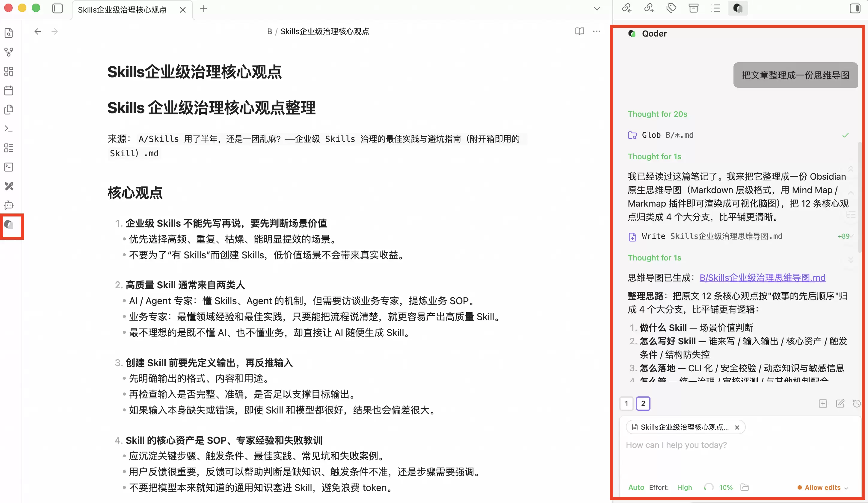Switch note to reading view book icon

580,31
